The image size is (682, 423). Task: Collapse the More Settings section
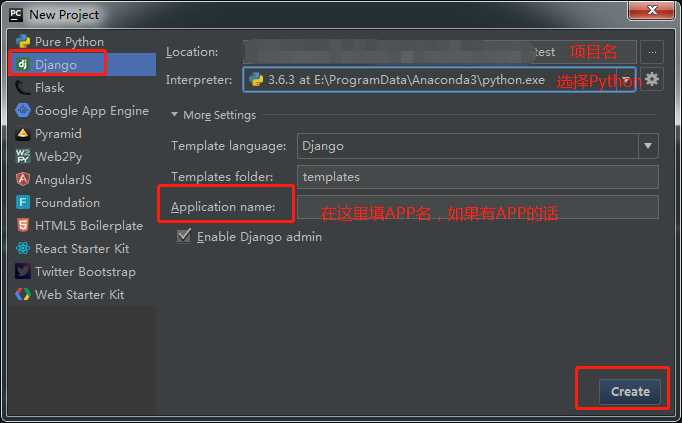tap(174, 115)
